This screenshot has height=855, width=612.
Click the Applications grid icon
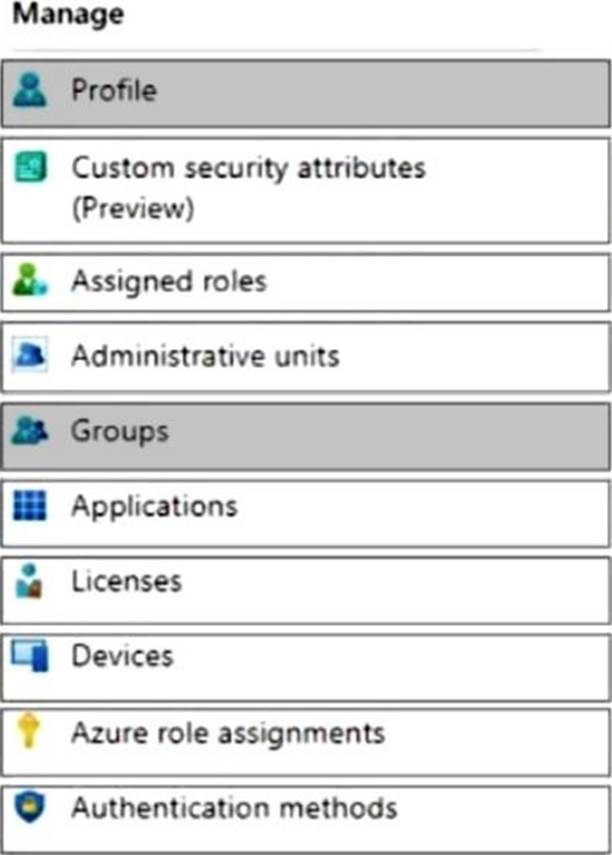point(28,507)
